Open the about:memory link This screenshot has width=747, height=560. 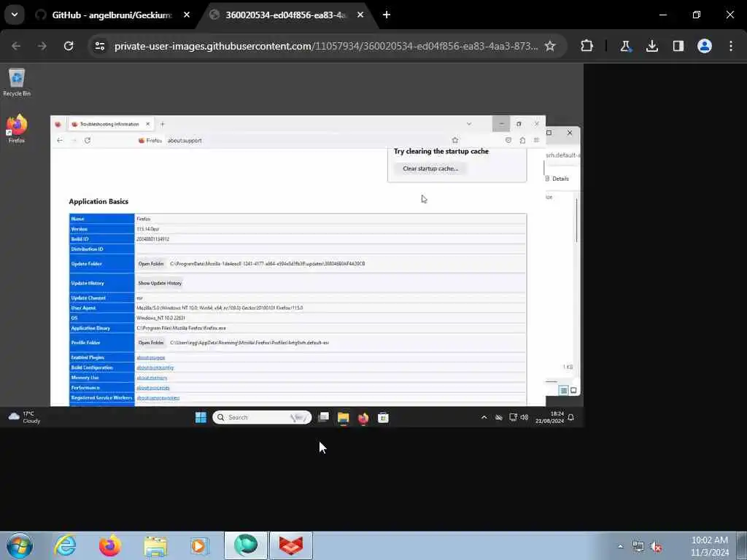(152, 378)
